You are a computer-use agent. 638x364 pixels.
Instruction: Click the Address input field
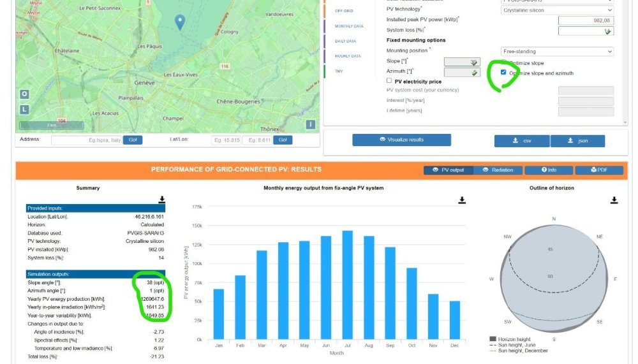tap(86, 140)
